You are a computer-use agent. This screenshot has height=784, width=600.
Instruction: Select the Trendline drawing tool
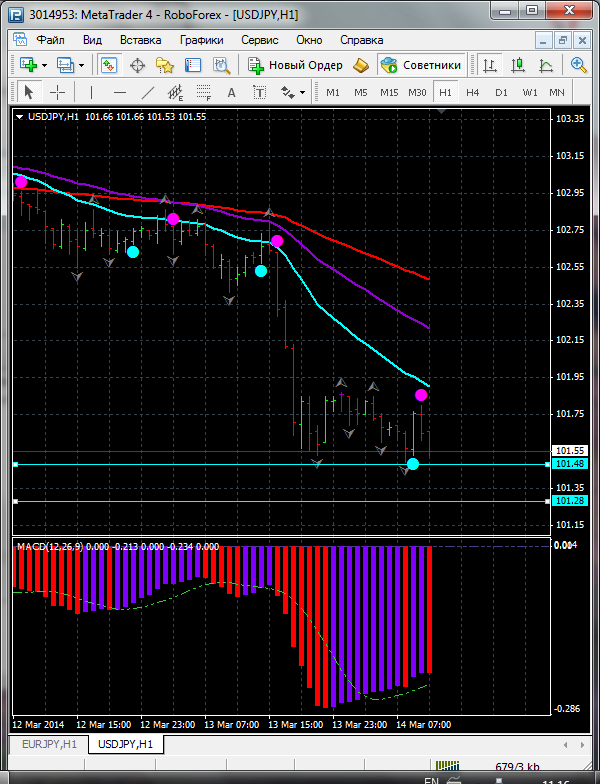(148, 92)
